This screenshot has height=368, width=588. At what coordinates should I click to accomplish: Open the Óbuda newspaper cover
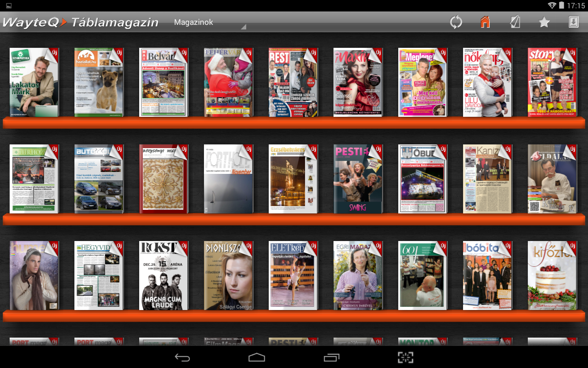(x=423, y=179)
